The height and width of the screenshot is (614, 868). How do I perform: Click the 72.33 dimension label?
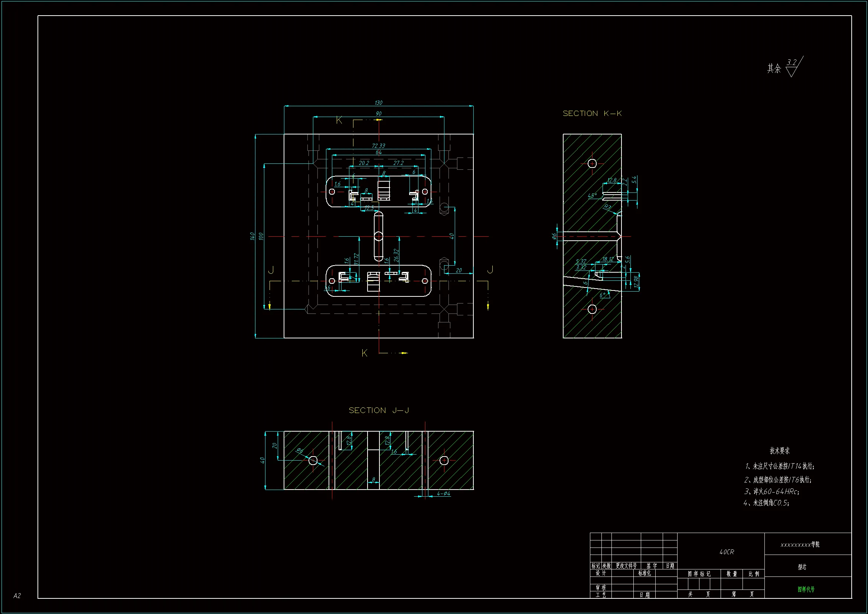point(378,146)
